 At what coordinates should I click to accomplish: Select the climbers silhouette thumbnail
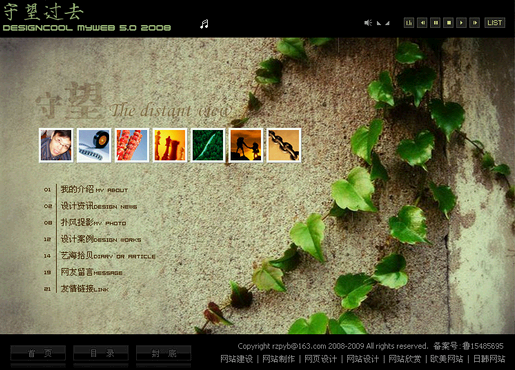pyautogui.click(x=246, y=145)
